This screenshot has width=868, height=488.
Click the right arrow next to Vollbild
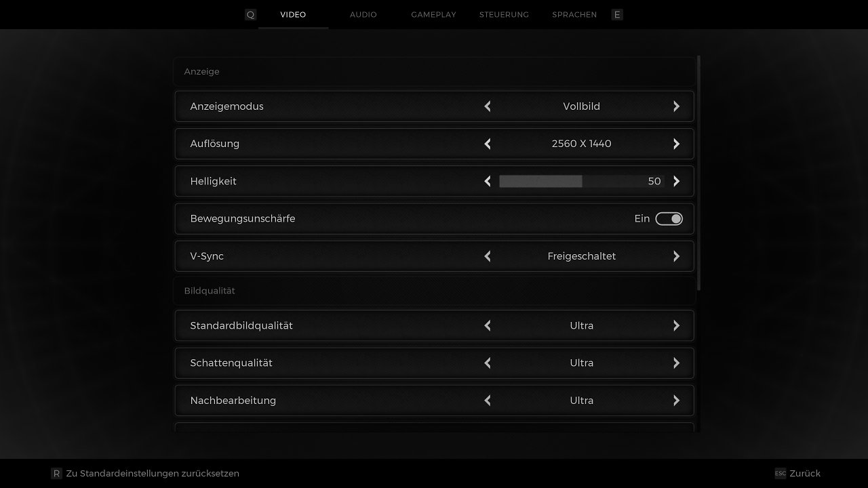(x=676, y=106)
